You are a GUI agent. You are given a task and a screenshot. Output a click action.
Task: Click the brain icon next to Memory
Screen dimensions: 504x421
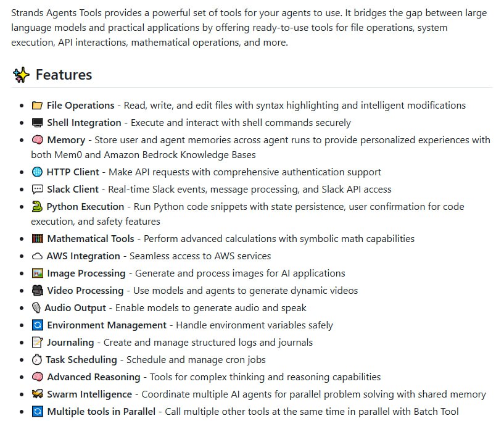tap(37, 140)
